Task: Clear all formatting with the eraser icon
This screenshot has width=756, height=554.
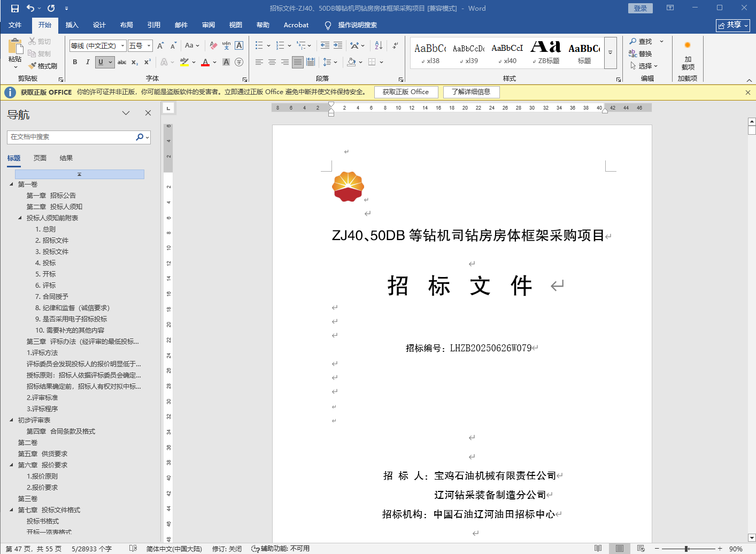Action: tap(213, 46)
